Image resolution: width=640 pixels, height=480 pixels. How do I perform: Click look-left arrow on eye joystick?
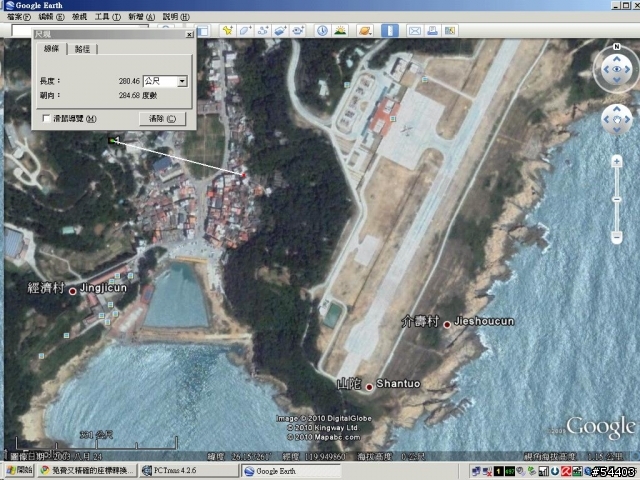click(606, 69)
